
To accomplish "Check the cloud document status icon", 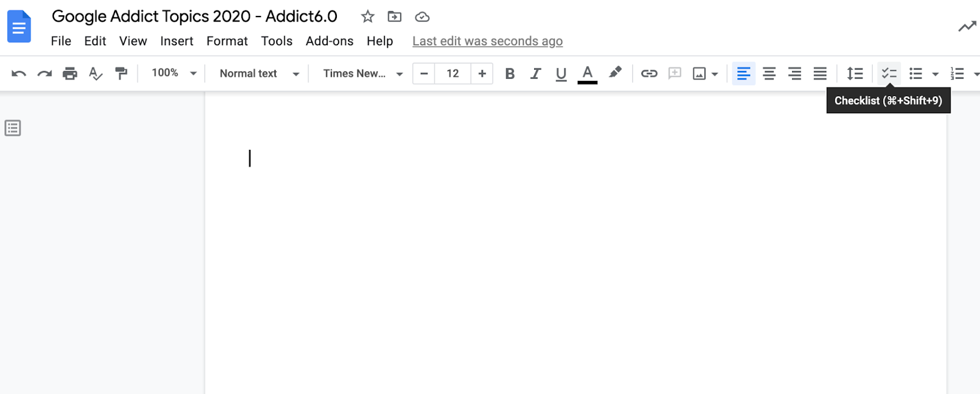I will 422,17.
